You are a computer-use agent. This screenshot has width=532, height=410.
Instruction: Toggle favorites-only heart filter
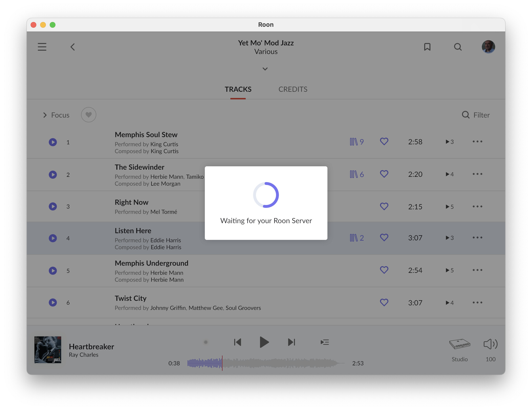click(x=88, y=115)
